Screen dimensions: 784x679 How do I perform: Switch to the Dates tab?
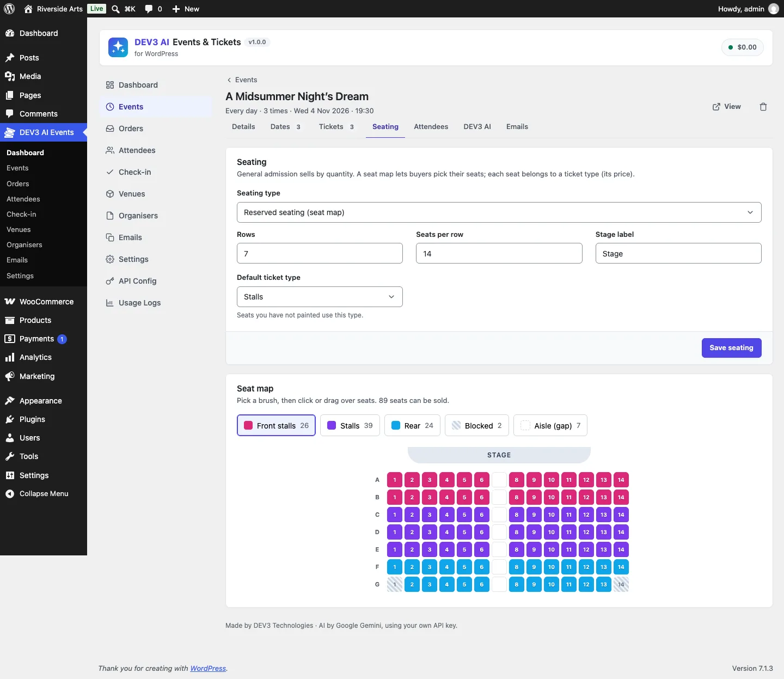(x=285, y=126)
